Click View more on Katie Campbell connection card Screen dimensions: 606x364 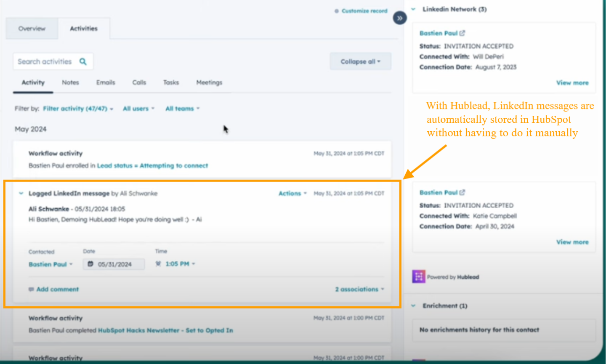[x=572, y=242]
